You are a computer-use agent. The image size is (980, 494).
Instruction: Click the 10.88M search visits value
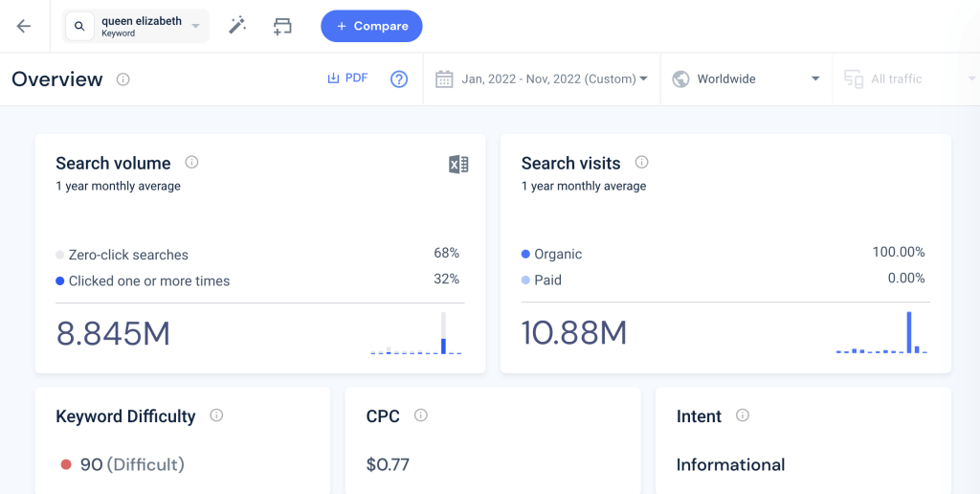[574, 332]
